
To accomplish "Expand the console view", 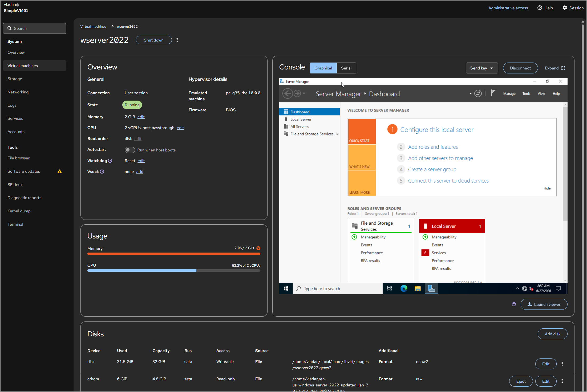I will (x=555, y=68).
